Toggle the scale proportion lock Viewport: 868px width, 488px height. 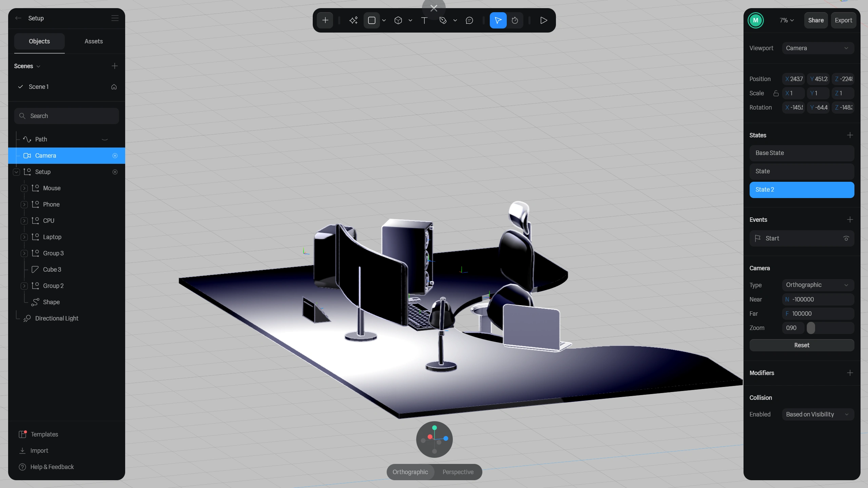[x=776, y=93]
